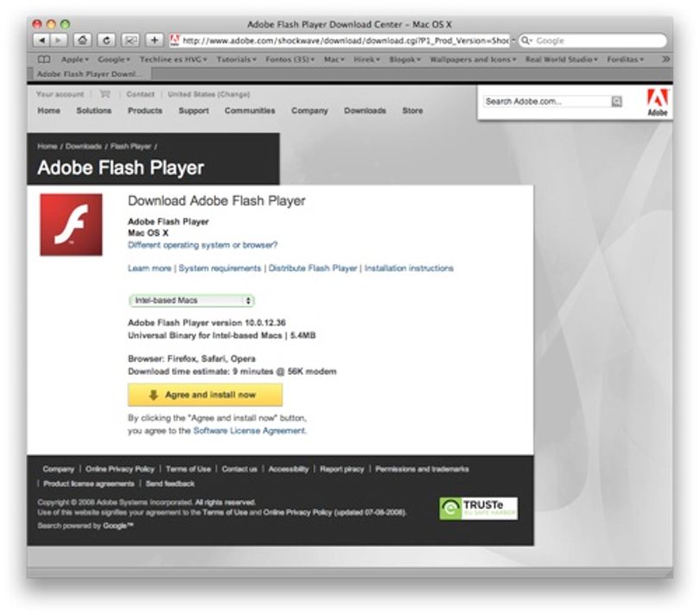Go back with Safari's back arrow
This screenshot has width=700, height=615.
click(x=41, y=41)
